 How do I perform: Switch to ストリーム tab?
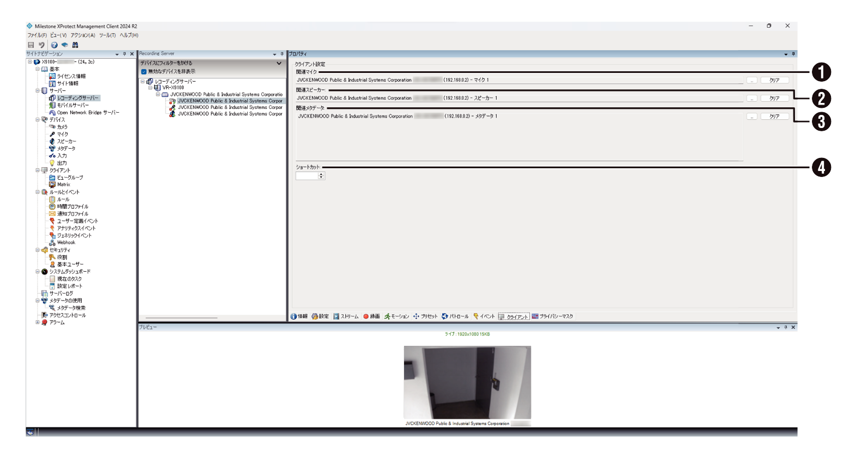tap(346, 316)
